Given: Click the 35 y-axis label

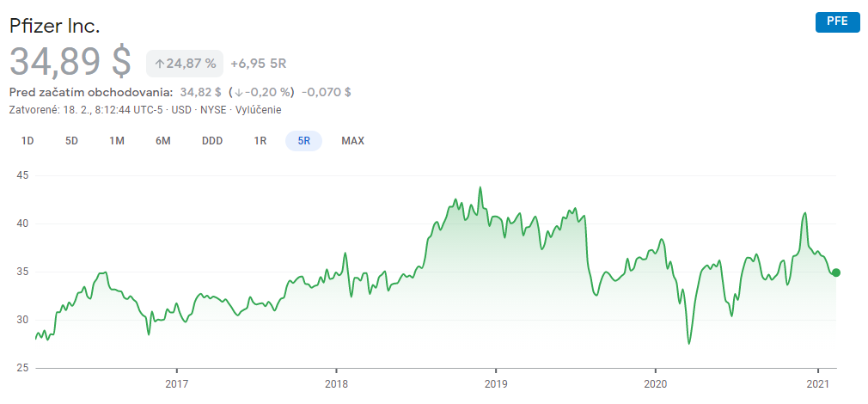Looking at the screenshot, I should (23, 272).
